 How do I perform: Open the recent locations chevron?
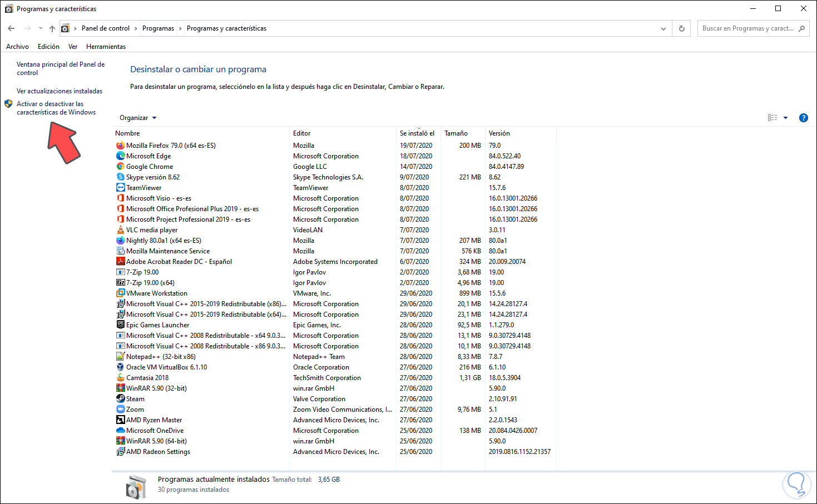pyautogui.click(x=41, y=28)
